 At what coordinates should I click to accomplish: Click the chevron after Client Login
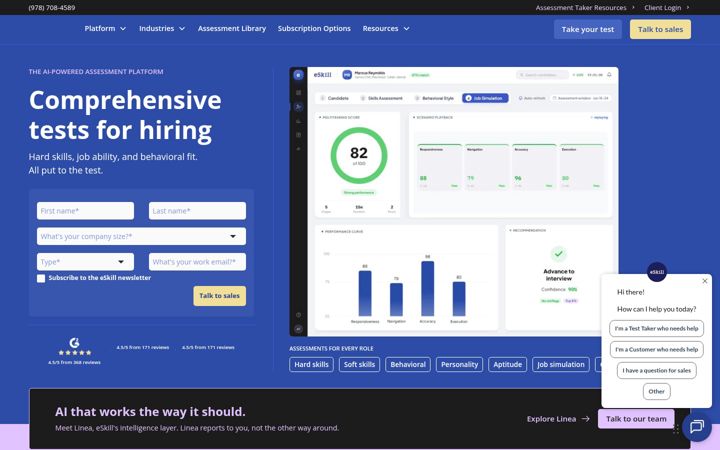tap(688, 7)
